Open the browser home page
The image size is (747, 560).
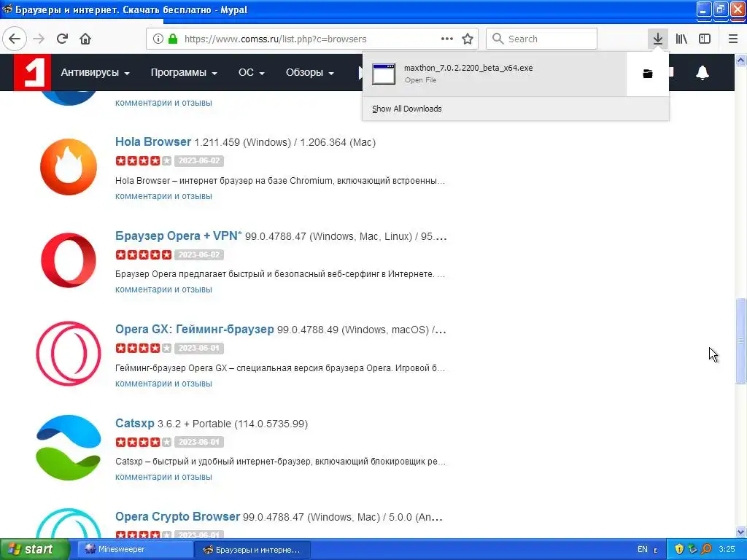pos(85,39)
